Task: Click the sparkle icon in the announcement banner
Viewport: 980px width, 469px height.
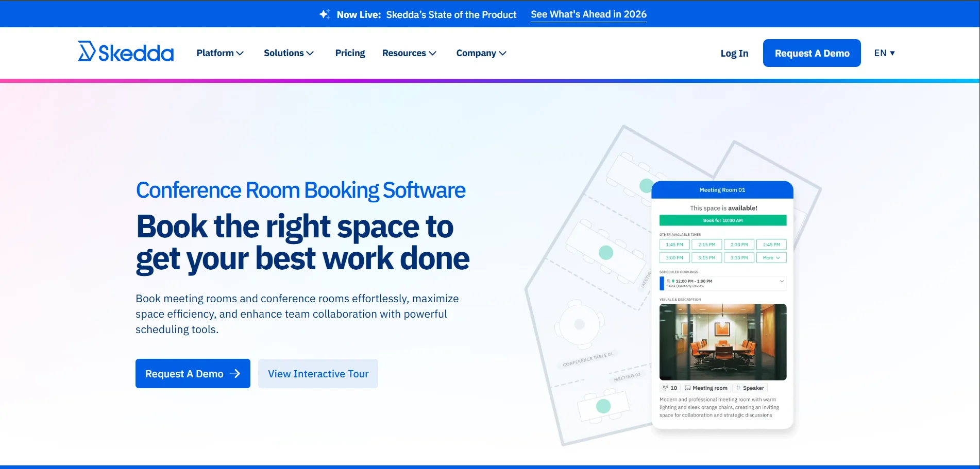Action: (x=324, y=14)
